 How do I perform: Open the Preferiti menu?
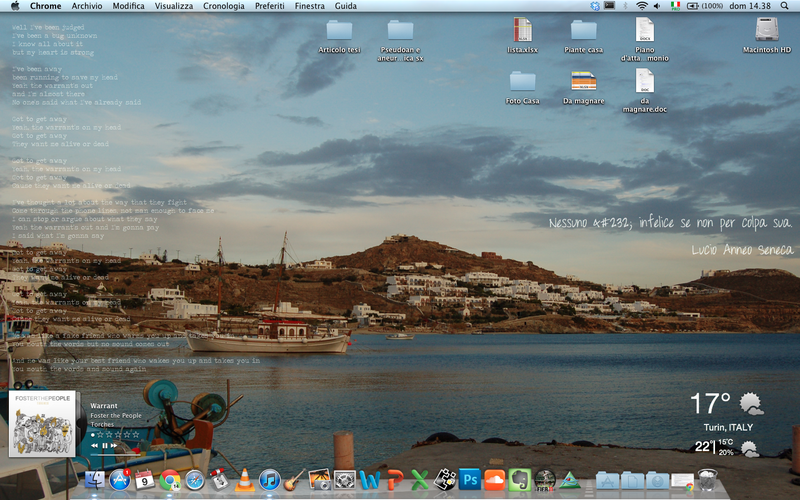269,6
